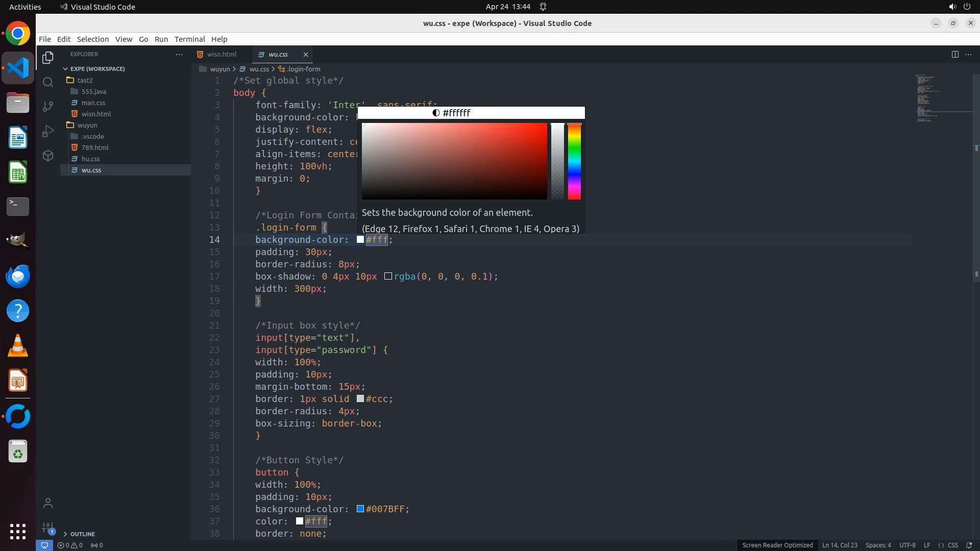Click the blue #007BFF color swatch

(x=360, y=509)
